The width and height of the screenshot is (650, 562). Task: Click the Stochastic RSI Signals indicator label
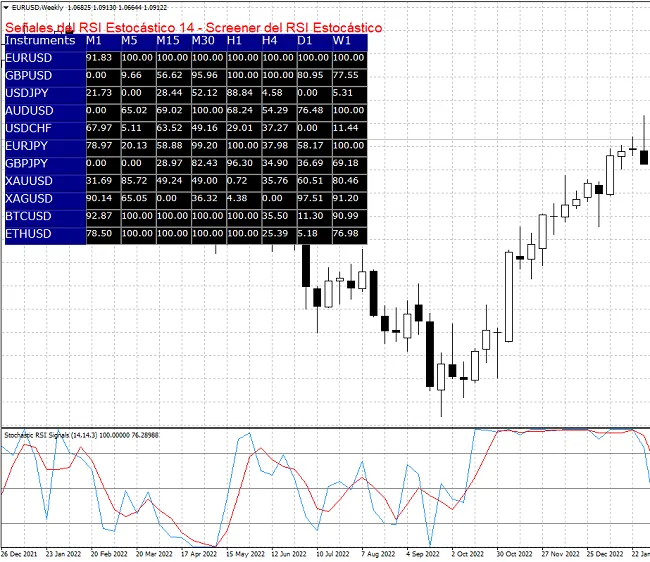click(82, 435)
